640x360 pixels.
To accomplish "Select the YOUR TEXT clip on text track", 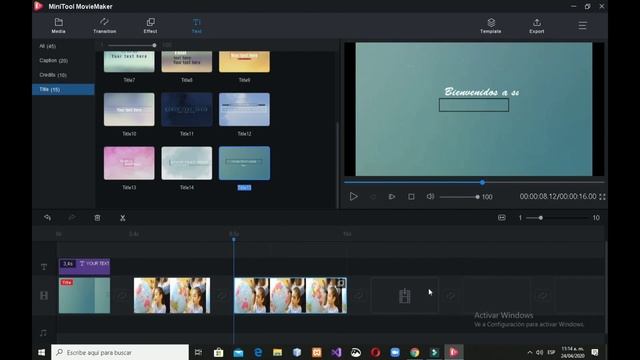I will coord(84,266).
